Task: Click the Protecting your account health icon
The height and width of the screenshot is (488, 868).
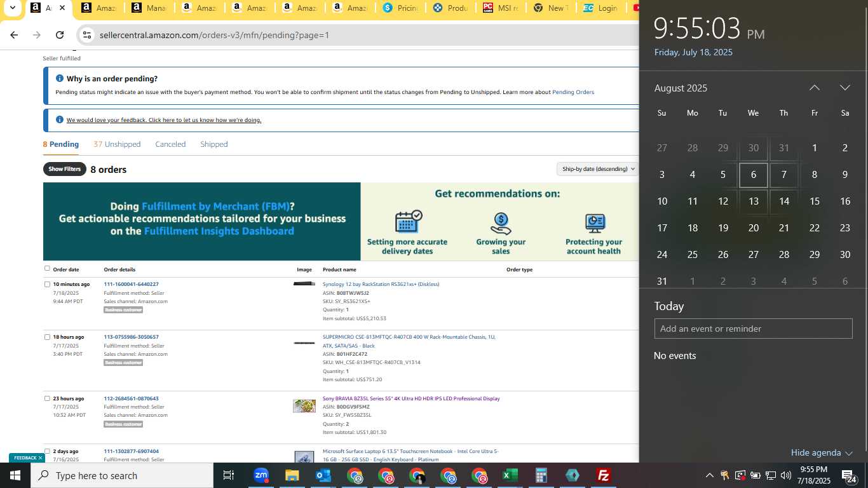Action: coord(594,223)
